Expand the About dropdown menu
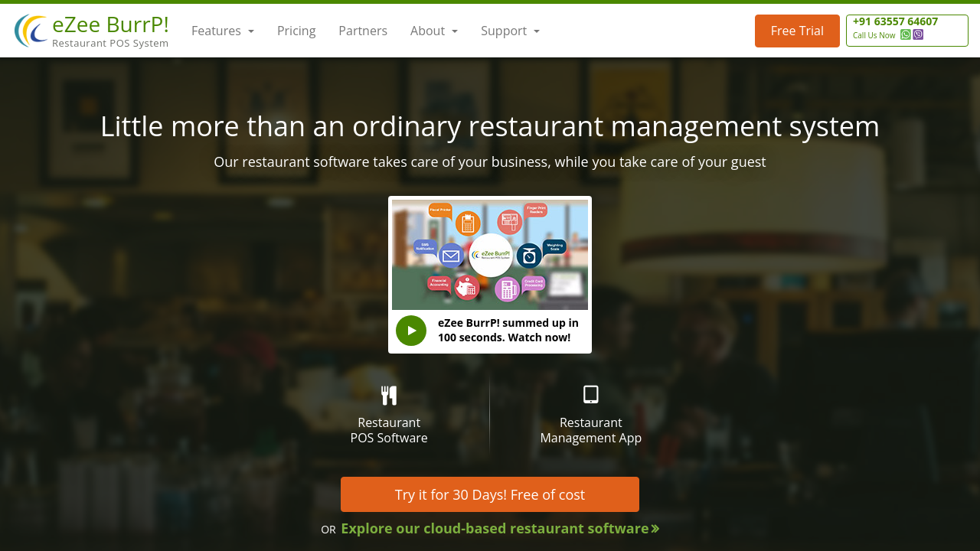The width and height of the screenshot is (980, 551). point(434,31)
